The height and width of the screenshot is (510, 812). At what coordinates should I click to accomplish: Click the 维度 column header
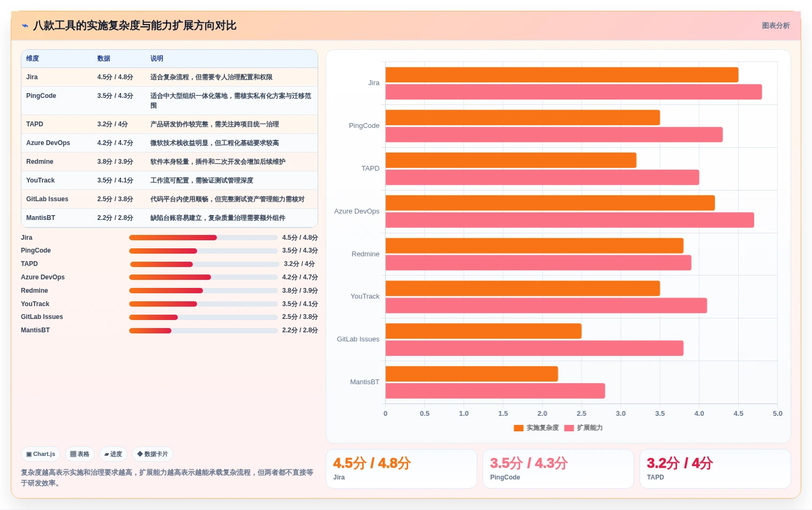[33, 59]
